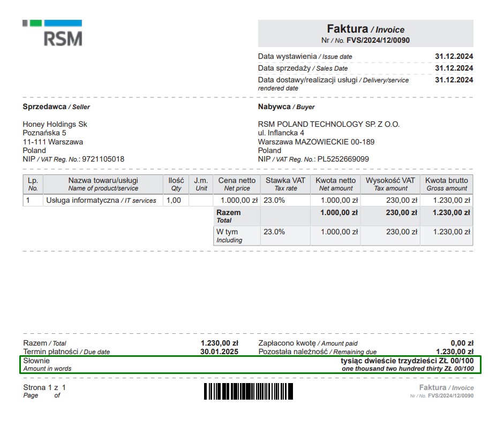
Task: Click the Strona 1 z 1 page indicator
Action: pos(44,387)
